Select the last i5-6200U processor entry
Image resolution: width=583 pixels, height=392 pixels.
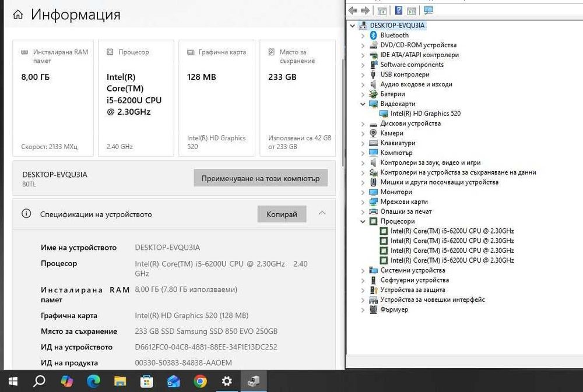coord(452,260)
